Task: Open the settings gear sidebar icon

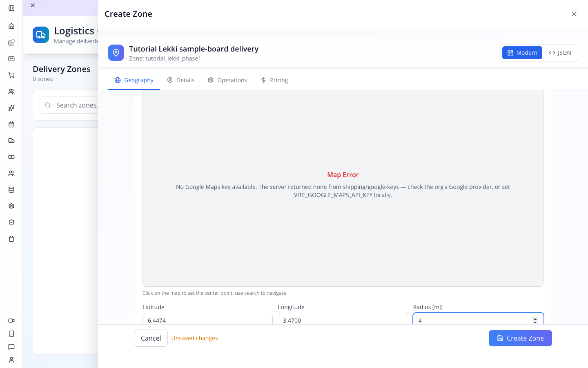Action: [11, 206]
